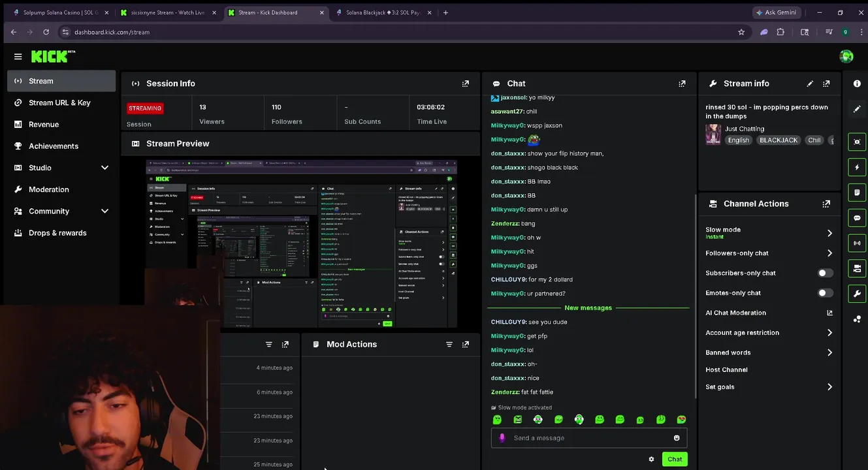This screenshot has width=868, height=470.
Task: Open the activity feed filter left of Mod Actions
Action: point(268,344)
